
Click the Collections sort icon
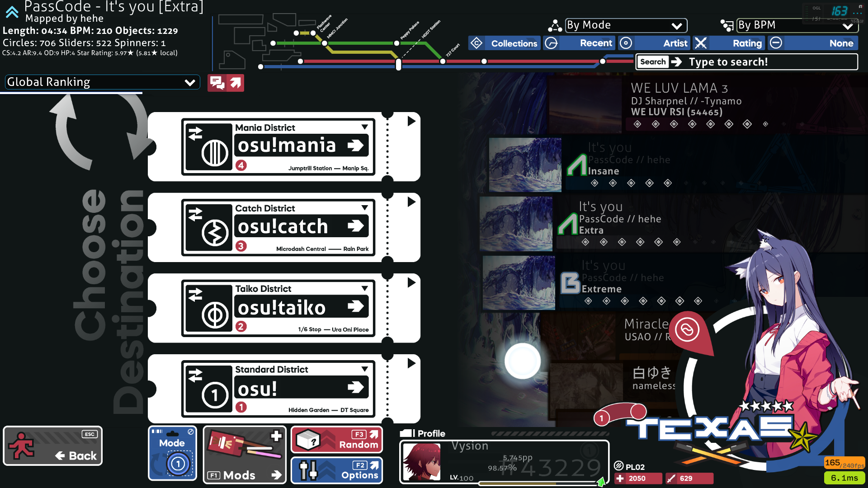click(476, 43)
